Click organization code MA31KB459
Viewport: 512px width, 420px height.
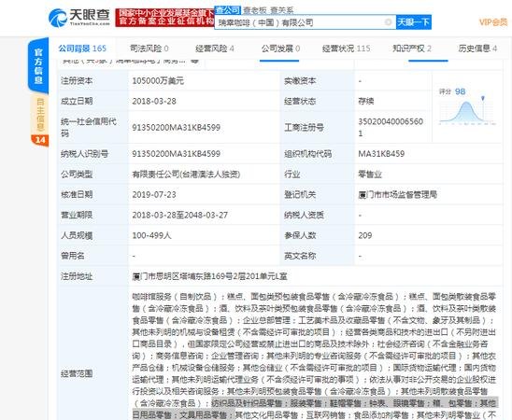[x=381, y=154]
